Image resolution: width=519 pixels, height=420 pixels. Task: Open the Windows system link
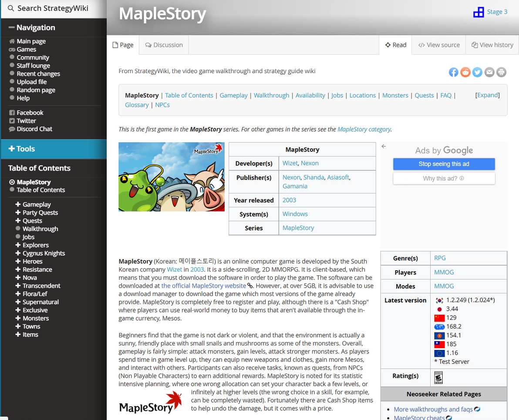[295, 214]
